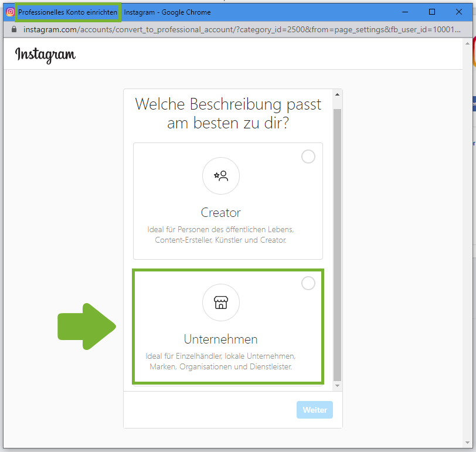Click the dialog scrollbar up arrow
Image resolution: width=476 pixels, height=452 pixels.
[337, 94]
